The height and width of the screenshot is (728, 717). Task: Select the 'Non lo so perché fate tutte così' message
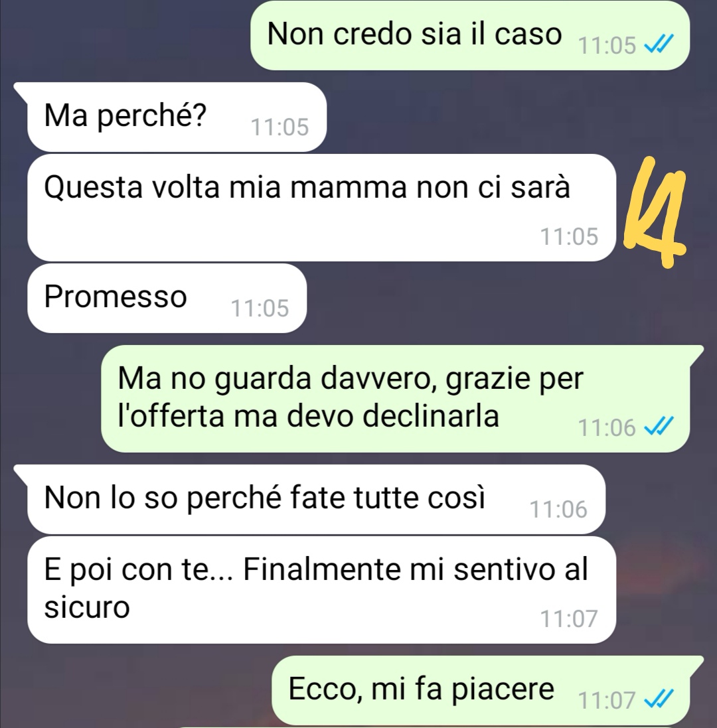pyautogui.click(x=316, y=500)
